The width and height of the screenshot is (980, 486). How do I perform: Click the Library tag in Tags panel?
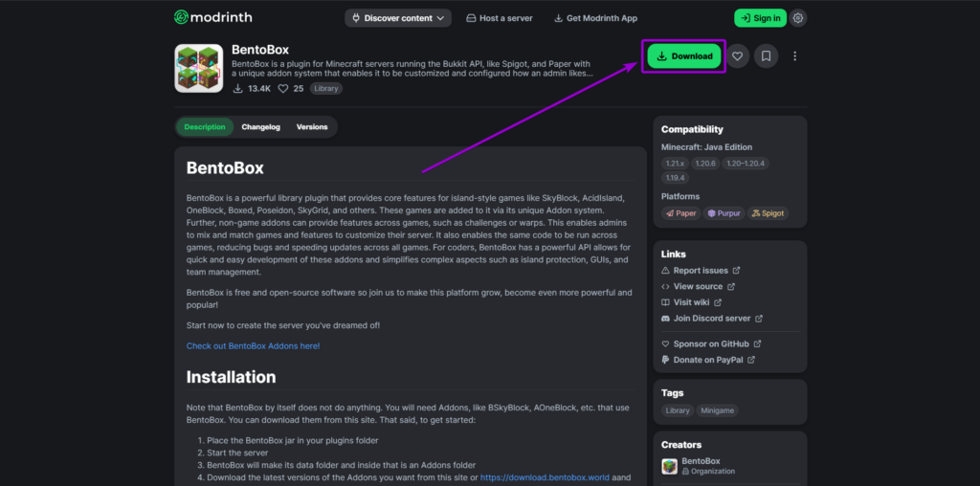(x=678, y=410)
